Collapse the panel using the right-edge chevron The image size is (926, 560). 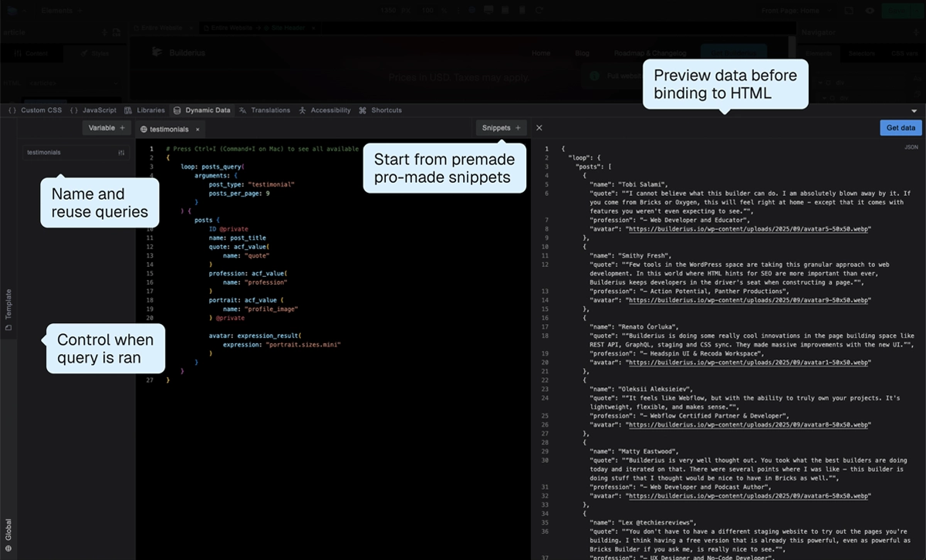coord(915,110)
